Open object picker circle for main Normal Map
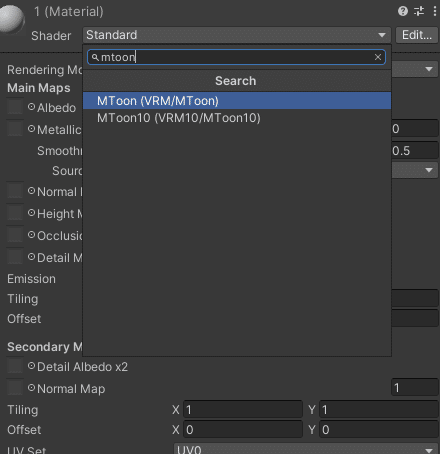The height and width of the screenshot is (454, 440). (x=31, y=191)
